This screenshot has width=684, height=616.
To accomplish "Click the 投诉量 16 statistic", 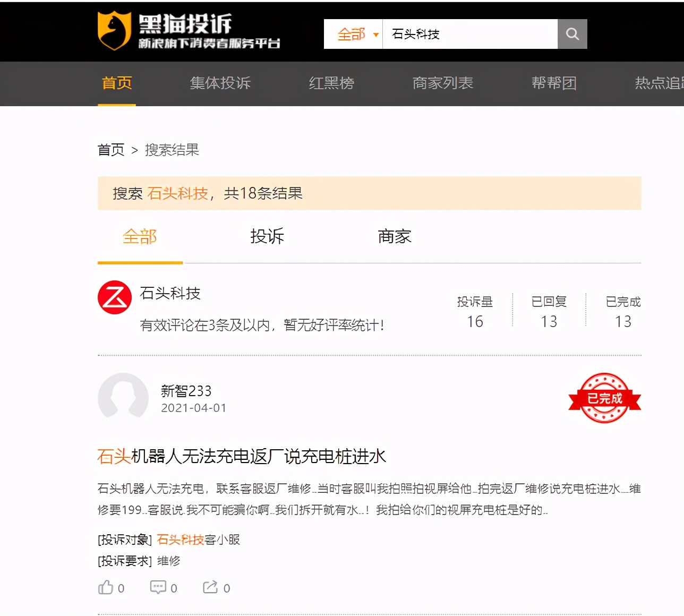I will [x=475, y=311].
